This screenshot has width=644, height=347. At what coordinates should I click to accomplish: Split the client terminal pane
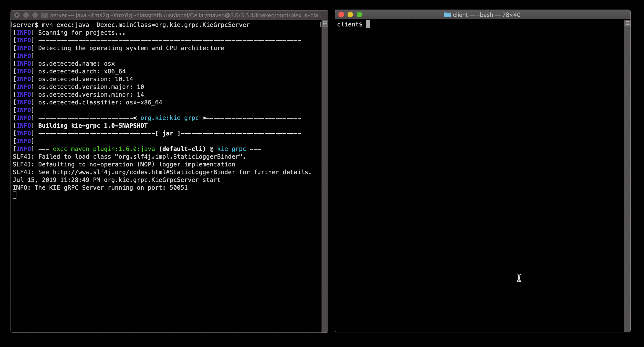coord(627,23)
